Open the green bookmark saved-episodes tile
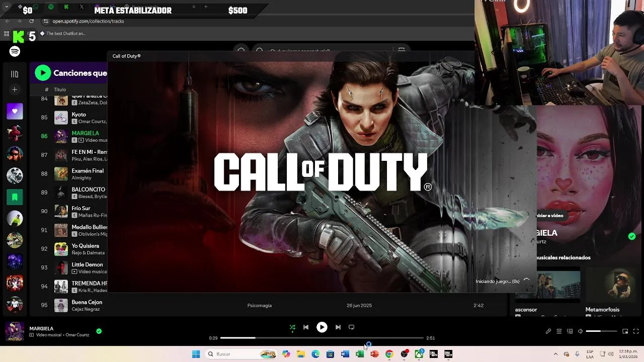 pos(15,197)
